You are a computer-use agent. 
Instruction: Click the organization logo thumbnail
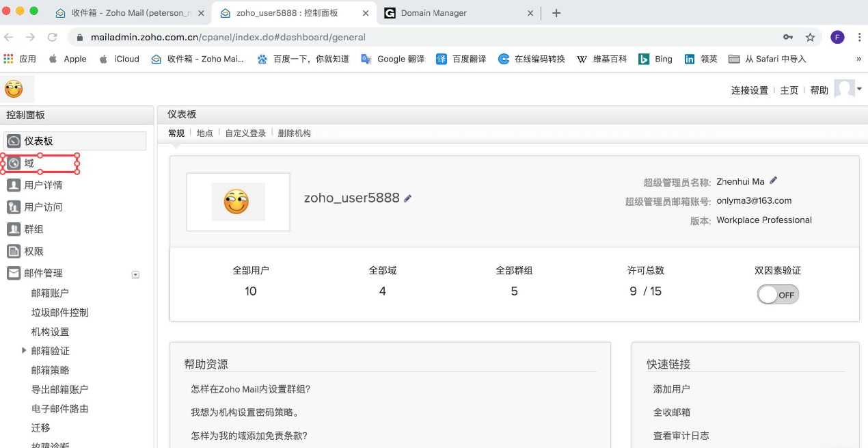(x=237, y=202)
